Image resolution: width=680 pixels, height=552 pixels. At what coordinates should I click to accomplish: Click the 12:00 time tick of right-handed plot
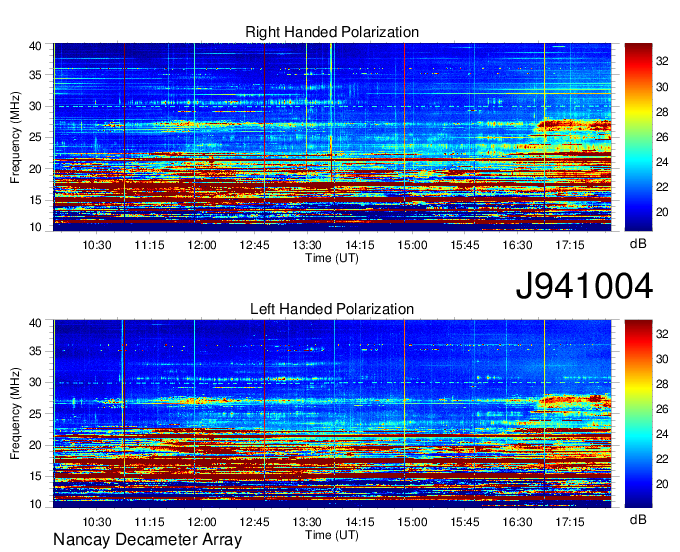tap(202, 245)
